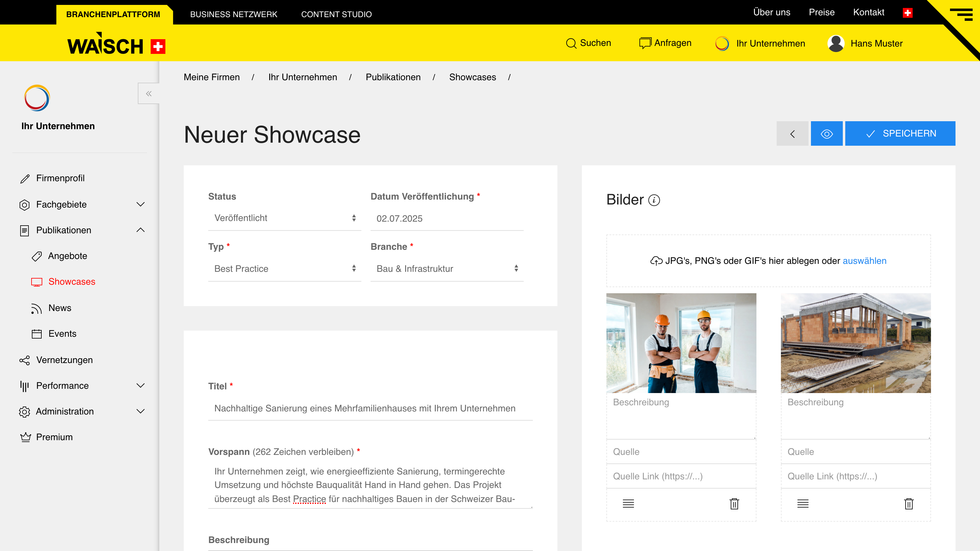Open the Typ dropdown Best Practice
The height and width of the screenshot is (551, 980).
coord(285,269)
